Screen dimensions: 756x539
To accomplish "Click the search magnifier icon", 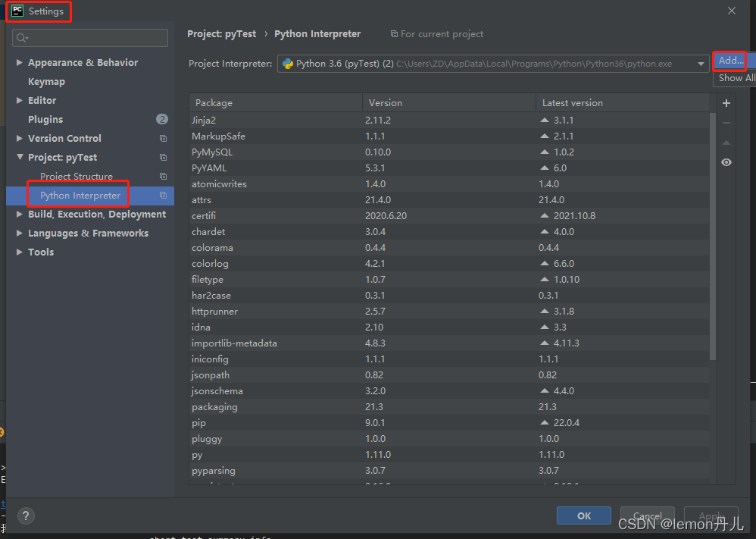I will (22, 38).
